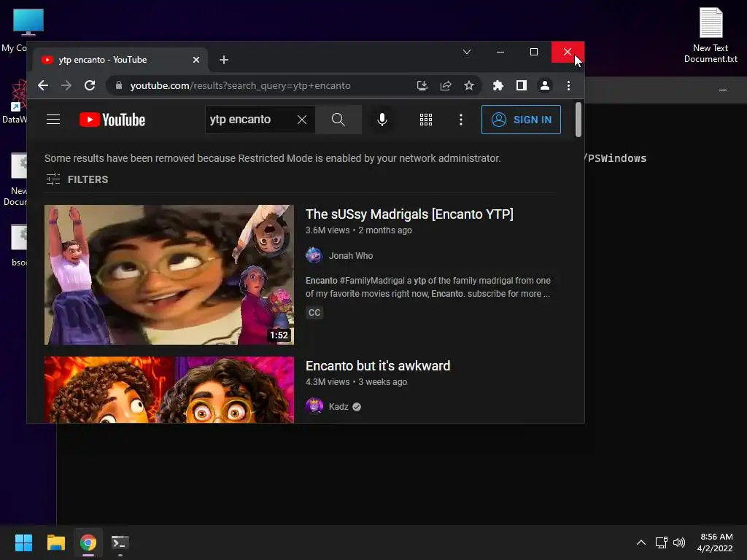Viewport: 747px width, 560px height.
Task: Go back using the browser back arrow
Action: point(43,86)
